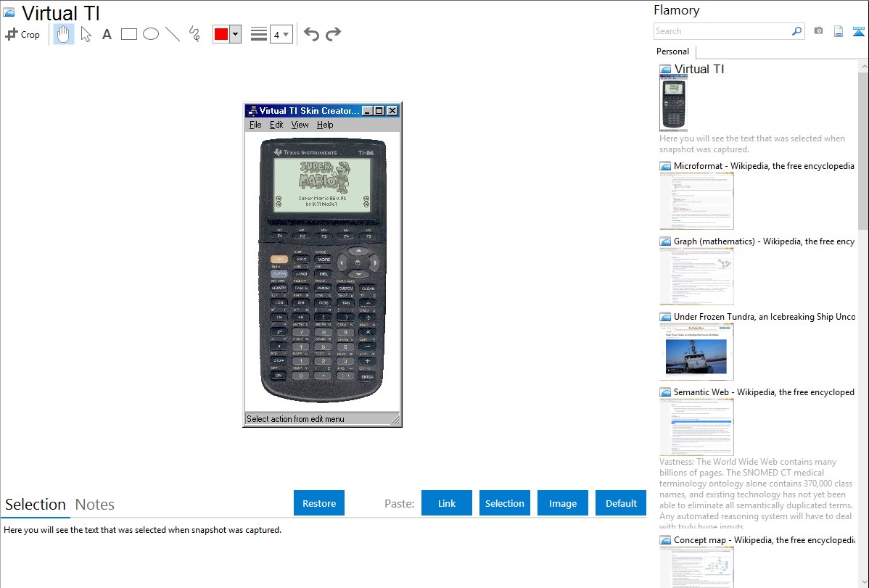Switch to the Notes tab
869x588 pixels.
tap(95, 505)
